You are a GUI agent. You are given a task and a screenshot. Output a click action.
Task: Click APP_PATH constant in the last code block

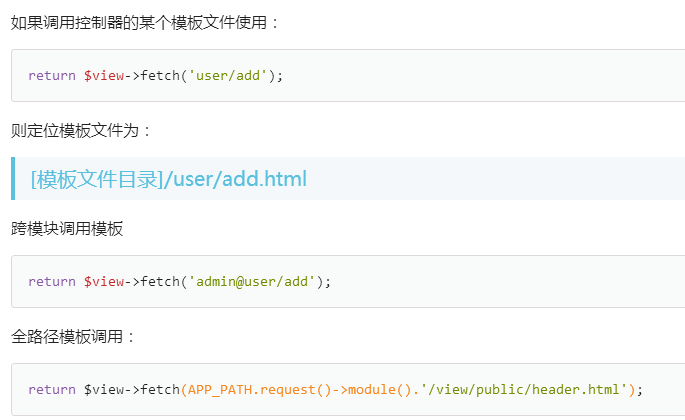[x=220, y=389]
